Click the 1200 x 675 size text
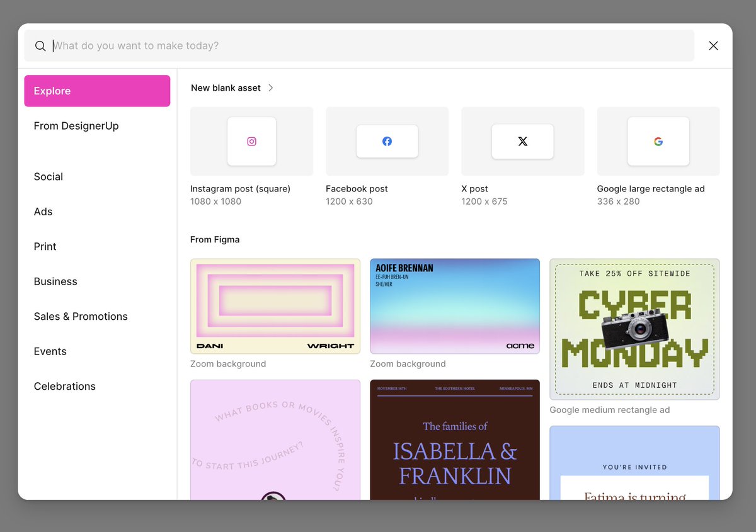Viewport: 756px width, 532px height. [484, 201]
